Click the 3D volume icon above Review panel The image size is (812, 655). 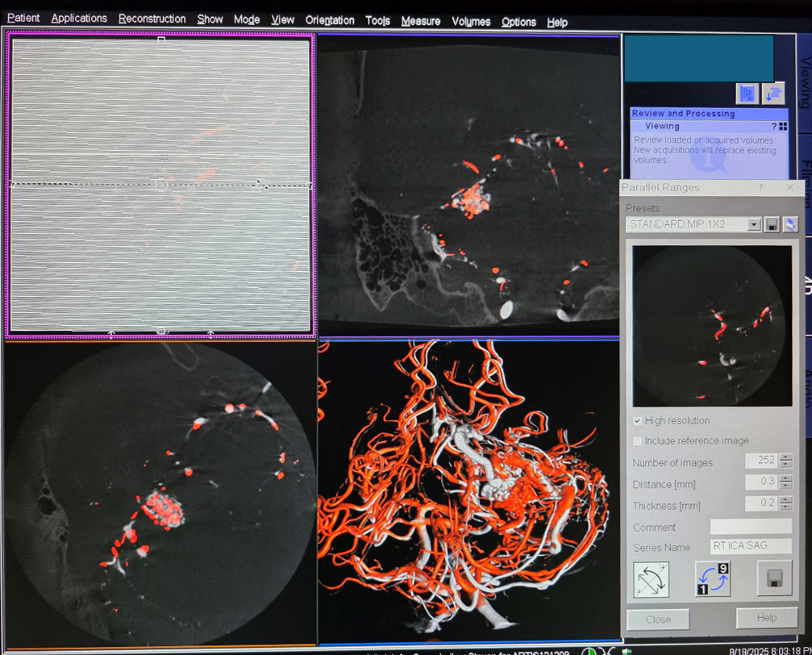click(x=747, y=94)
